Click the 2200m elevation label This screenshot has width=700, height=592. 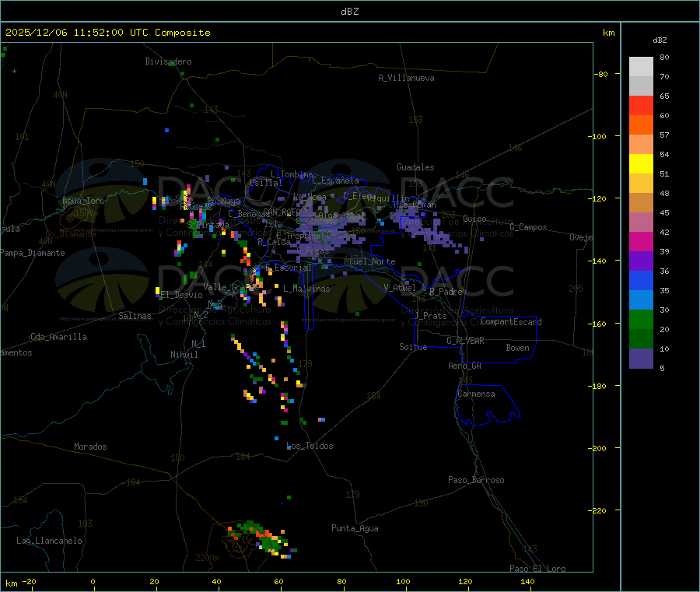pyautogui.click(x=207, y=558)
